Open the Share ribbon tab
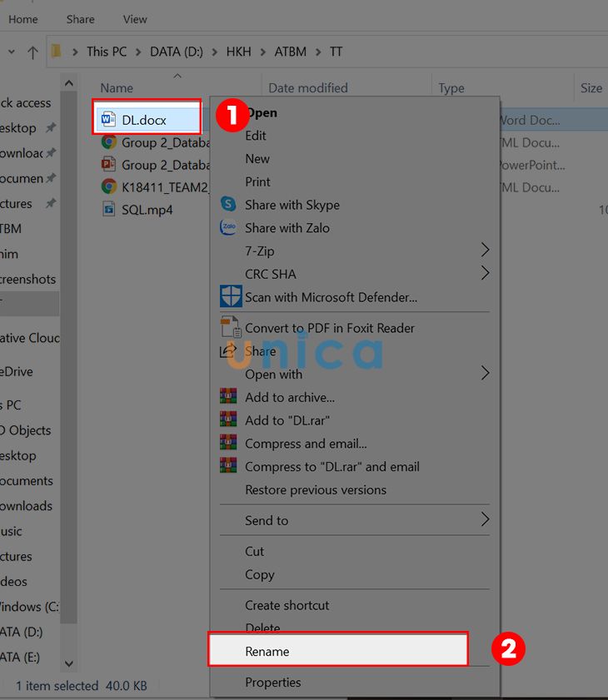This screenshot has width=608, height=700. [x=81, y=19]
